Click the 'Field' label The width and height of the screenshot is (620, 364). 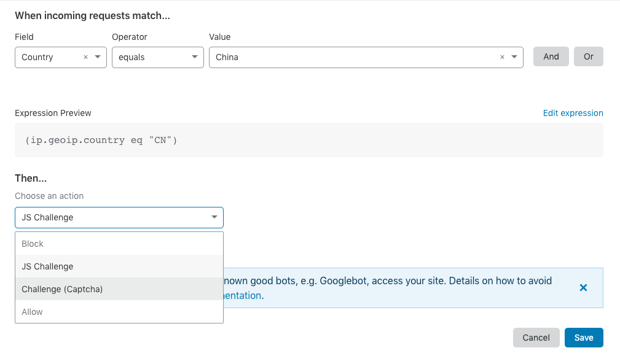[24, 37]
